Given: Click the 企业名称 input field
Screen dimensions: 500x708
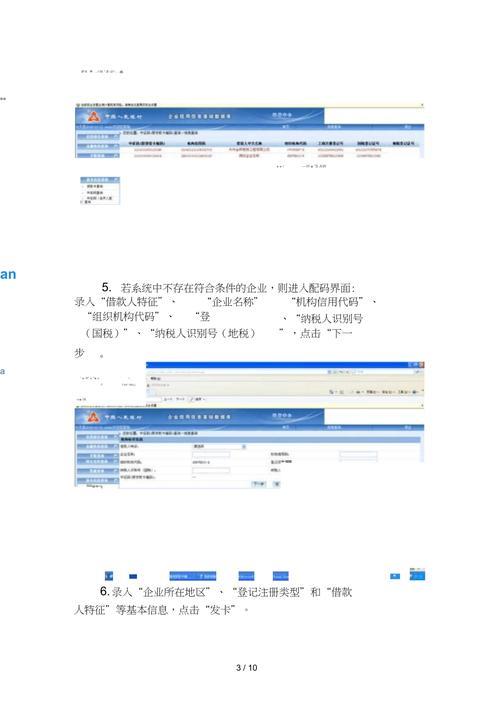Looking at the screenshot, I should (211, 454).
